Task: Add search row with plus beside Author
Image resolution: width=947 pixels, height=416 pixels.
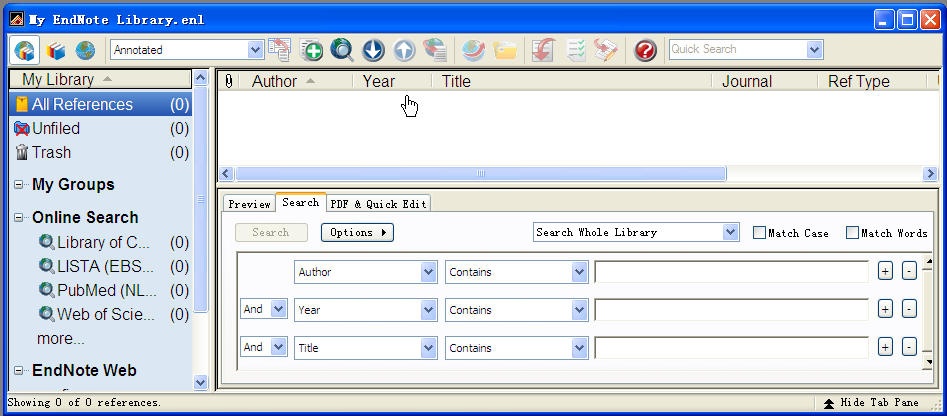Action: pos(885,272)
